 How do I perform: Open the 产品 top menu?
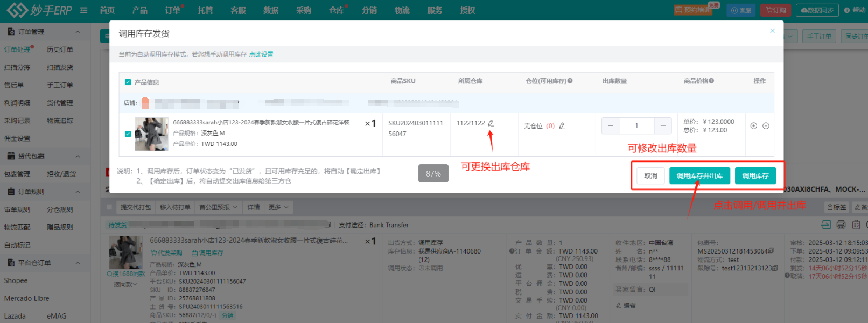(139, 10)
